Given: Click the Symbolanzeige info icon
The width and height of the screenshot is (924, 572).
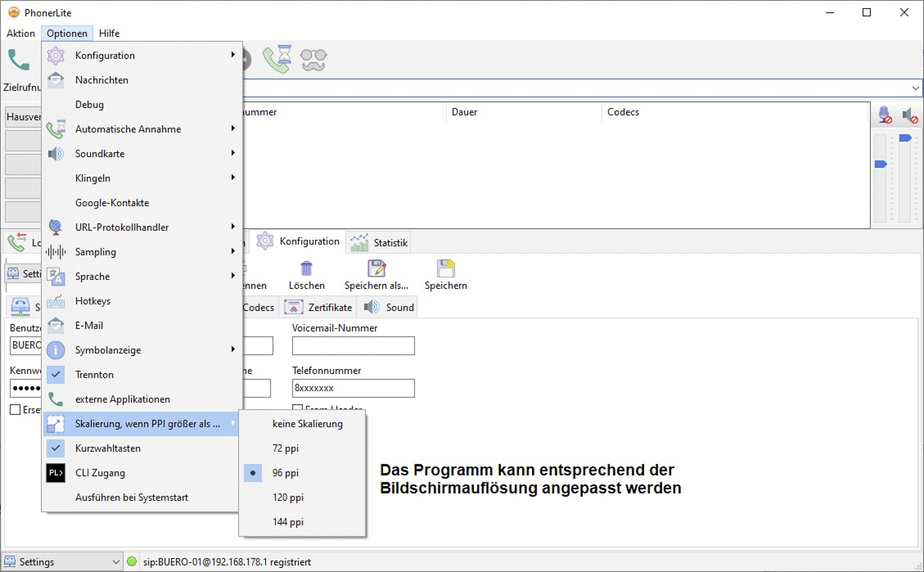Looking at the screenshot, I should coord(56,350).
